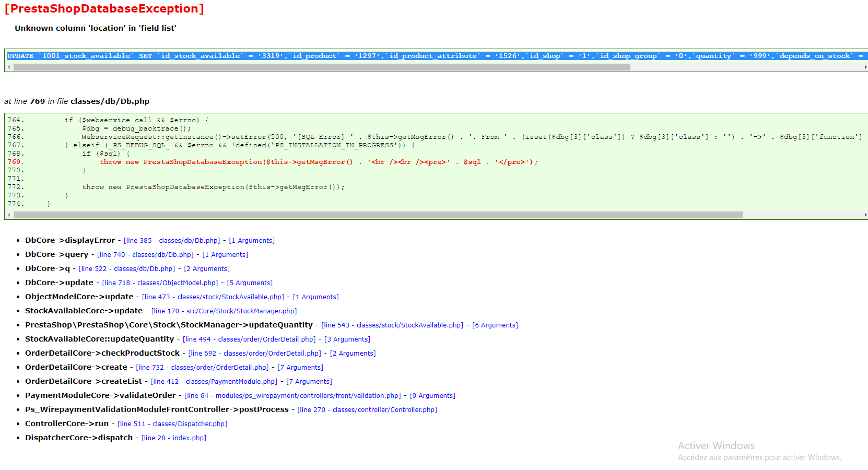Show 2 Arguments for OrderDetailCore->checkProductStock
Image resolution: width=868 pixels, height=470 pixels.
tap(353, 354)
